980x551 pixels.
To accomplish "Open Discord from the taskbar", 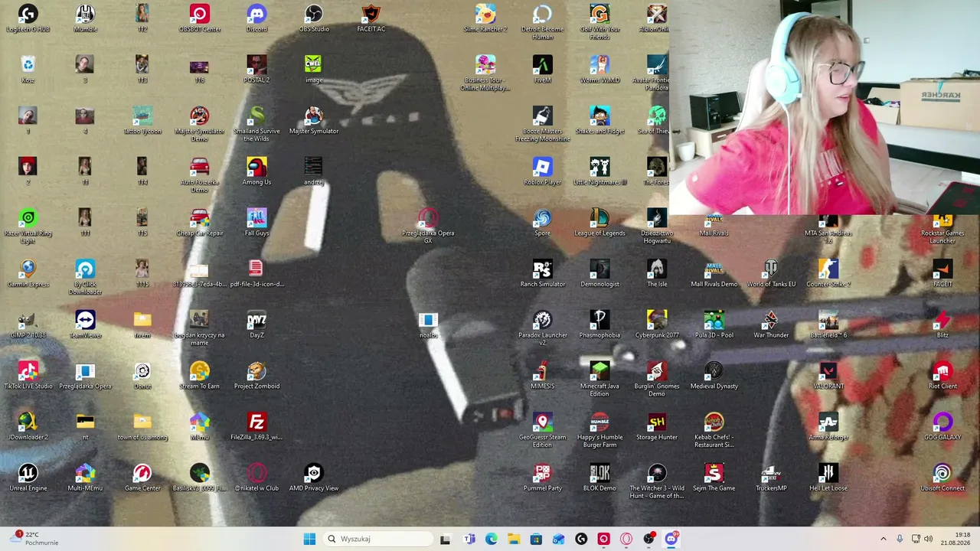I will (671, 539).
